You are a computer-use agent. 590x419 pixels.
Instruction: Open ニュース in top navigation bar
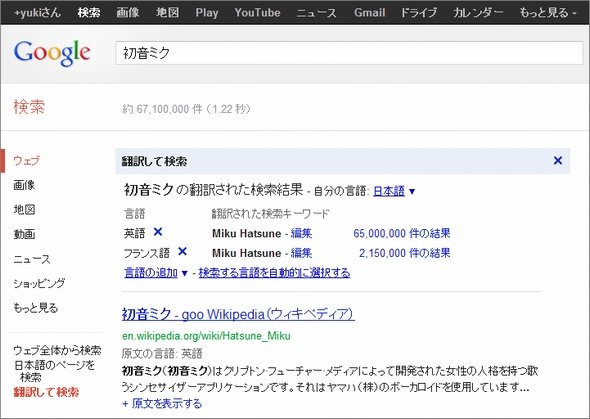coord(316,13)
